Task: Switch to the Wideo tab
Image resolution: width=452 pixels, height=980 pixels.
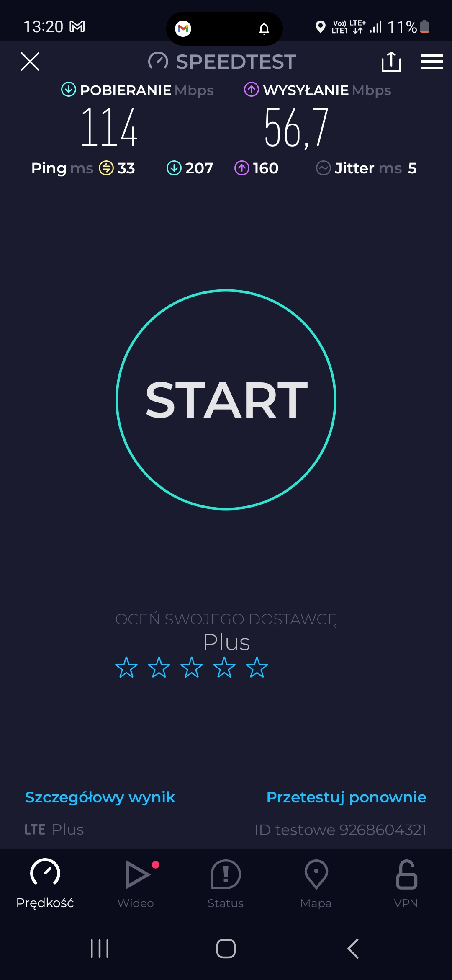Action: pos(136,884)
